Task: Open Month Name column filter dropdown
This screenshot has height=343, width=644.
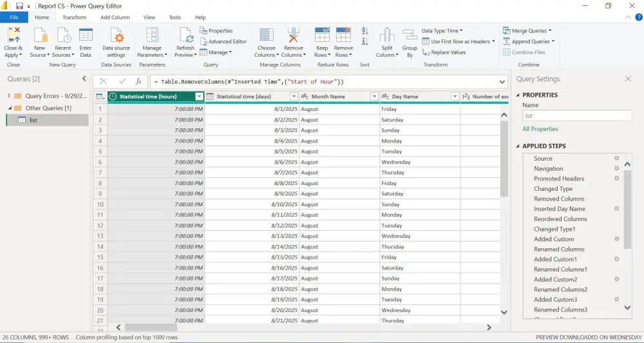Action: pyautogui.click(x=374, y=97)
